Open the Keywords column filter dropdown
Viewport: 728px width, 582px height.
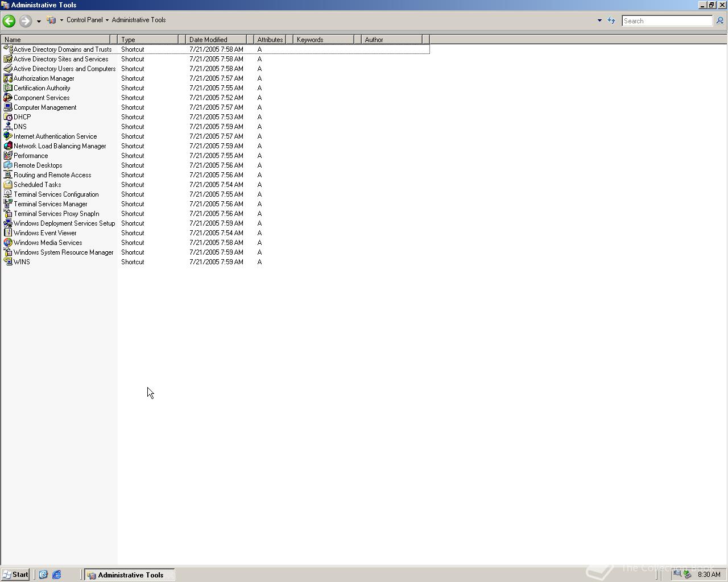(358, 39)
